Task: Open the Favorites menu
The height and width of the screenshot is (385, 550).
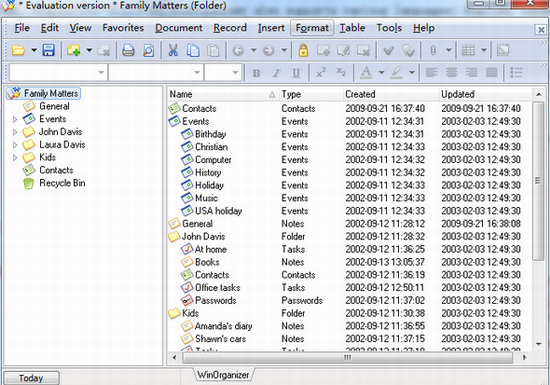Action: [123, 28]
